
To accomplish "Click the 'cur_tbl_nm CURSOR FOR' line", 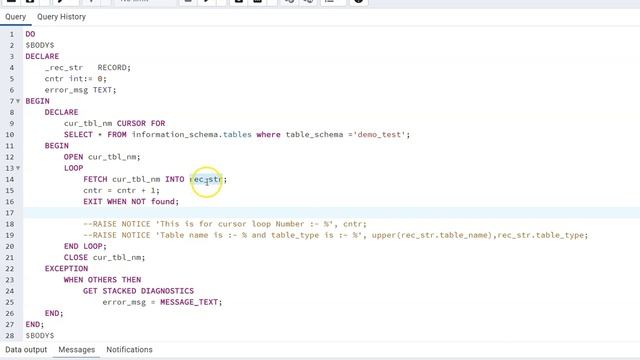I will tap(114, 123).
